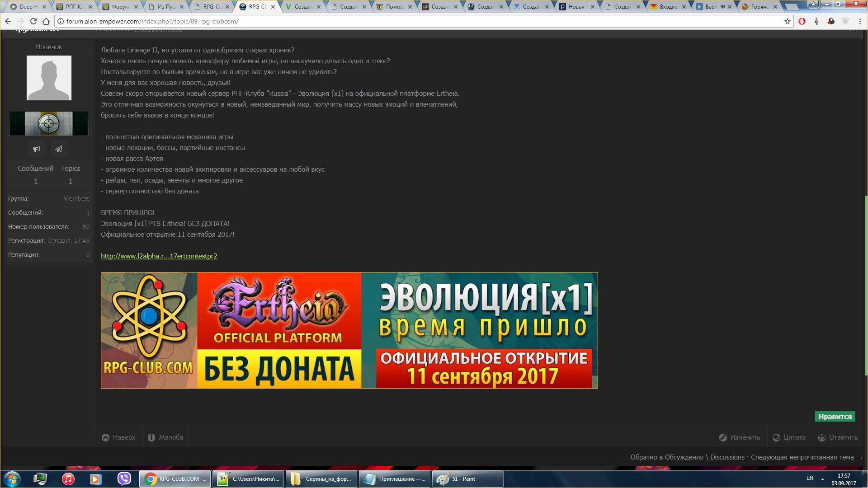Click the EN language indicator
Viewport: 868px width, 488px height.
[x=810, y=478]
